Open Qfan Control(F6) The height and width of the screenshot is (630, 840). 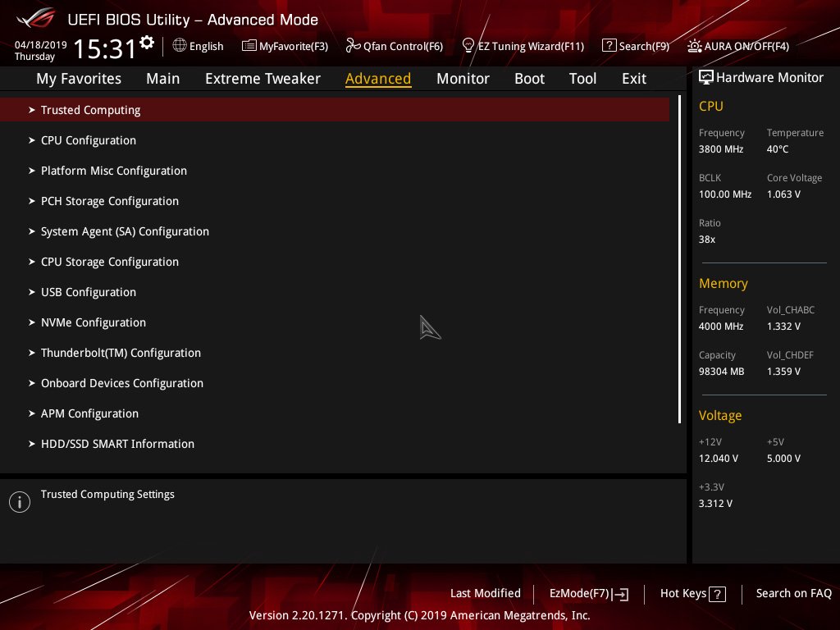coord(395,46)
